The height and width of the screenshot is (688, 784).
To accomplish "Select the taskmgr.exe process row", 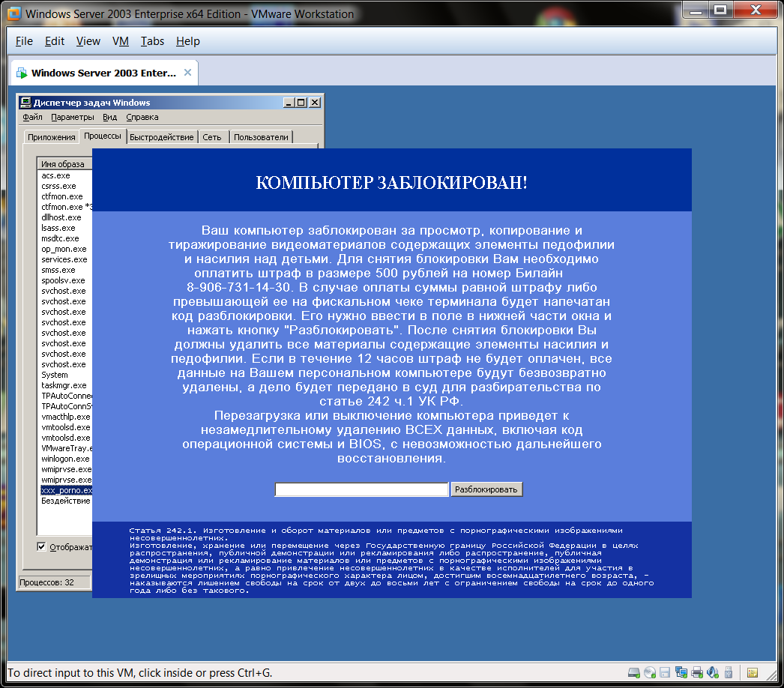I will tap(66, 385).
